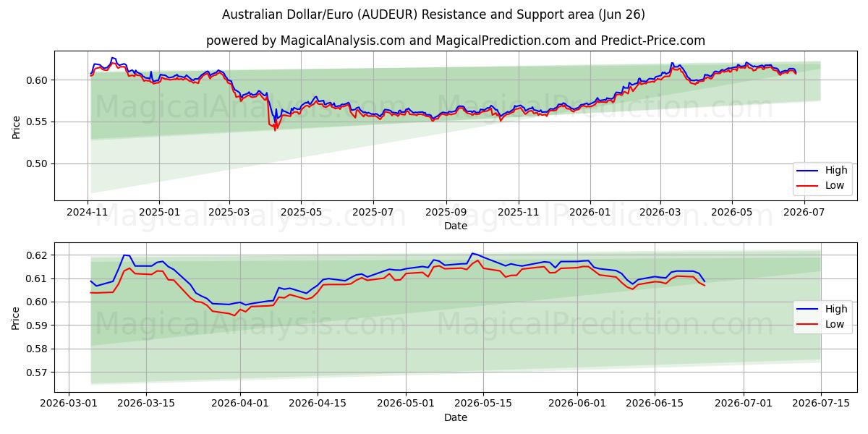Click the '2026-05-15' x-axis label on bottom chart

click(x=483, y=404)
